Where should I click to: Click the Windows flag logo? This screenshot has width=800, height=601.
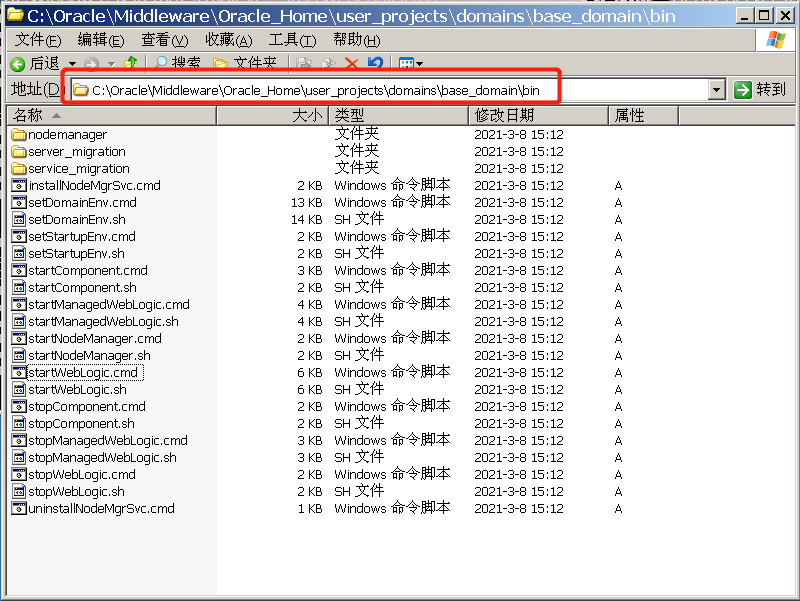776,39
